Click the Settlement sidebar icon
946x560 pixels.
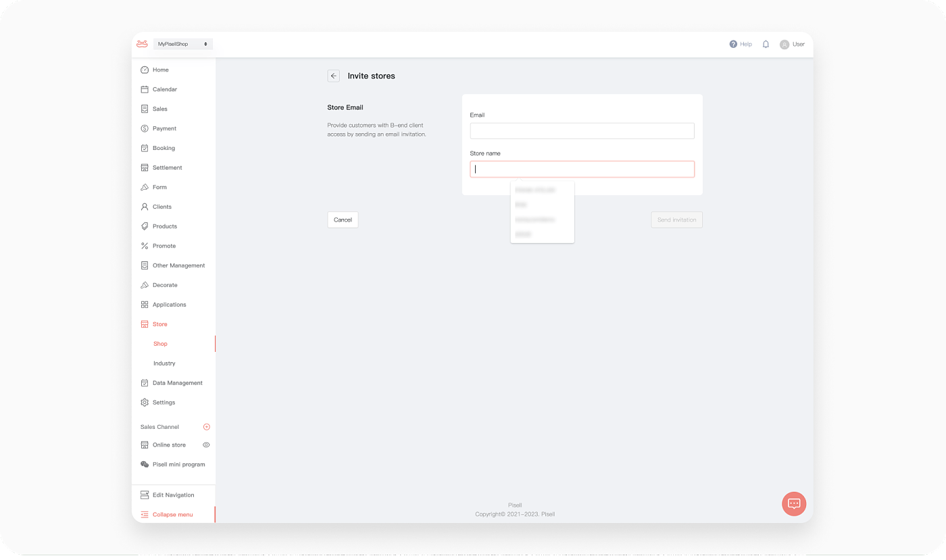[145, 168]
